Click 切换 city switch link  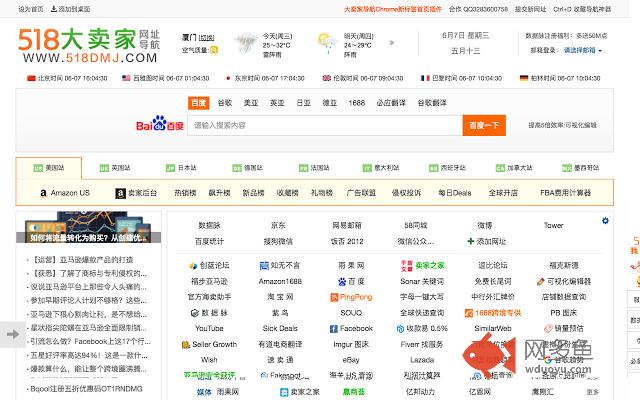tap(207, 38)
